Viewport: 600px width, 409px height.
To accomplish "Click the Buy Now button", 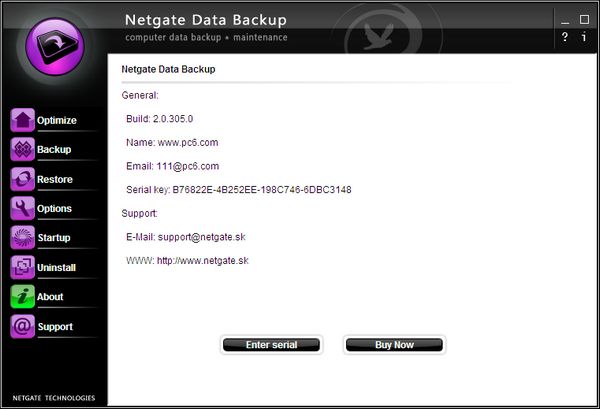I will tap(394, 345).
